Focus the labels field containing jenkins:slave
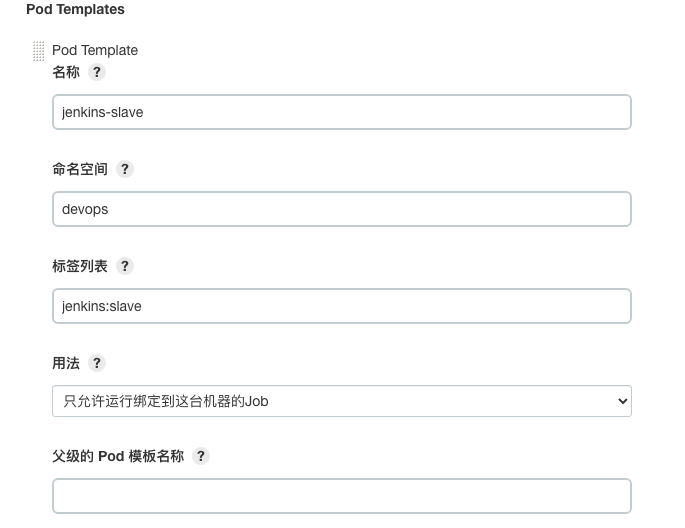Image resolution: width=685 pixels, height=528 pixels. click(x=341, y=306)
